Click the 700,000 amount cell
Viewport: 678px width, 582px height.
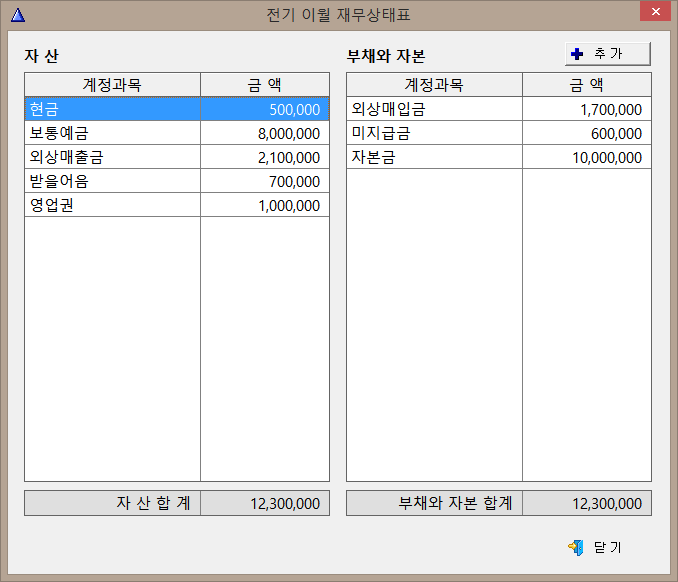(x=265, y=181)
